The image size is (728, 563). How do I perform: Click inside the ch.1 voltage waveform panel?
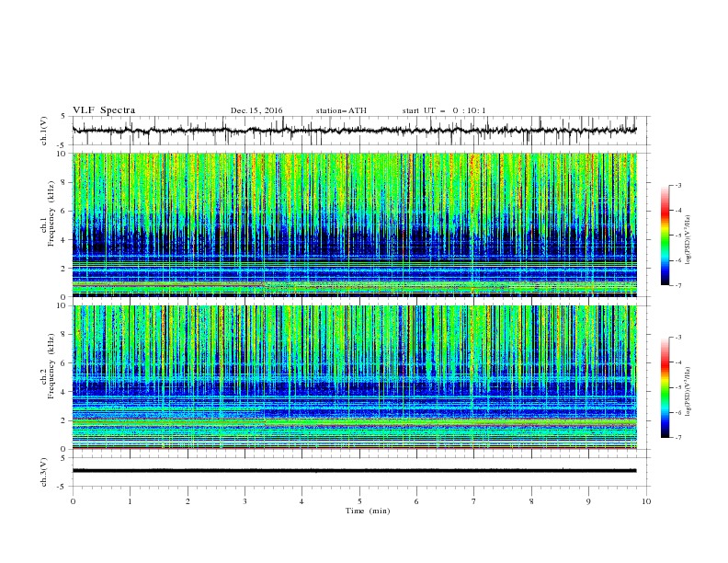360,131
